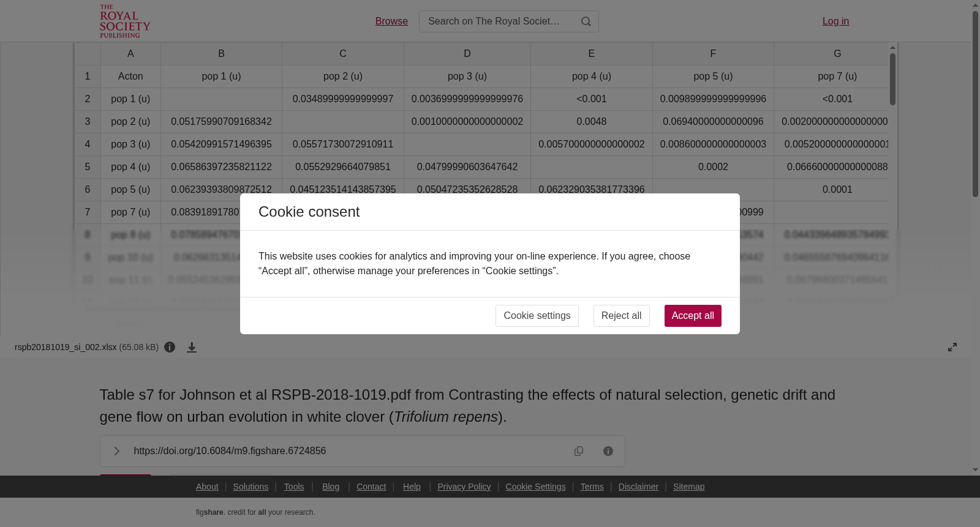This screenshot has height=527, width=980.
Task: Expand the DOI citation chevron
Action: (x=116, y=451)
